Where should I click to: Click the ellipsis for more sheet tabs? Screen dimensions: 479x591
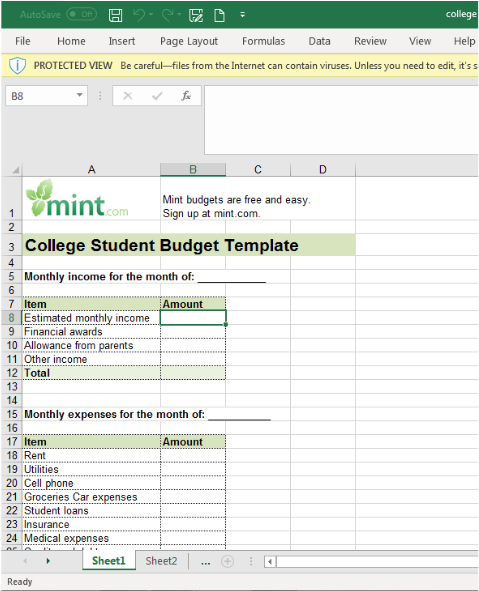205,563
